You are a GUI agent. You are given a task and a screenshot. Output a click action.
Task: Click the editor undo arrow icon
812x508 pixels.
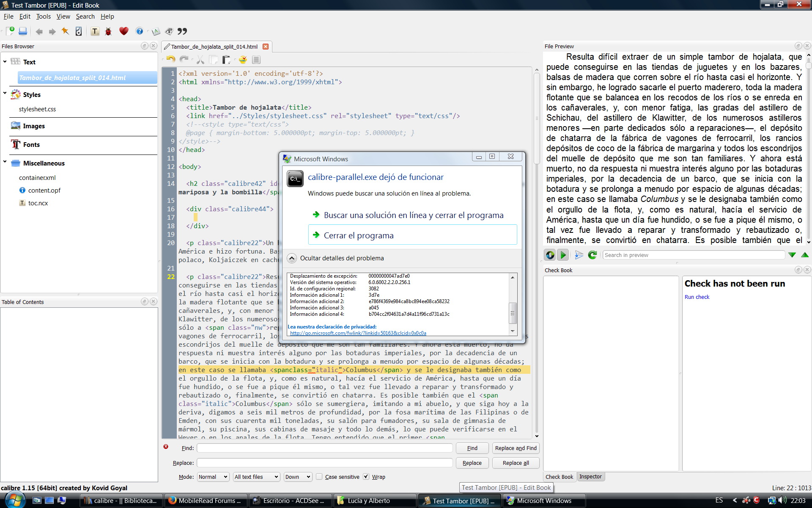[x=171, y=60]
